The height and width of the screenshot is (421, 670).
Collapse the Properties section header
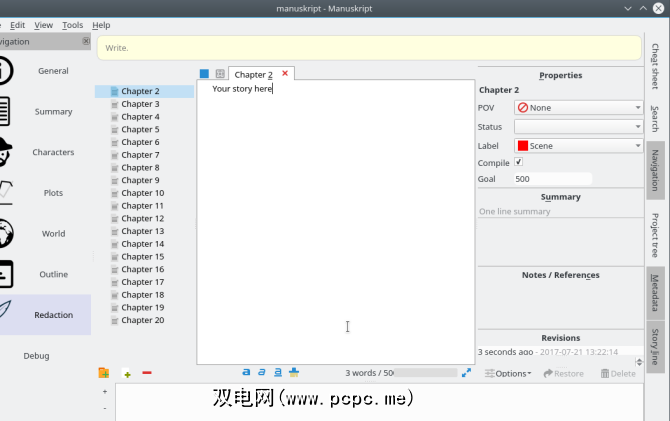tap(561, 75)
